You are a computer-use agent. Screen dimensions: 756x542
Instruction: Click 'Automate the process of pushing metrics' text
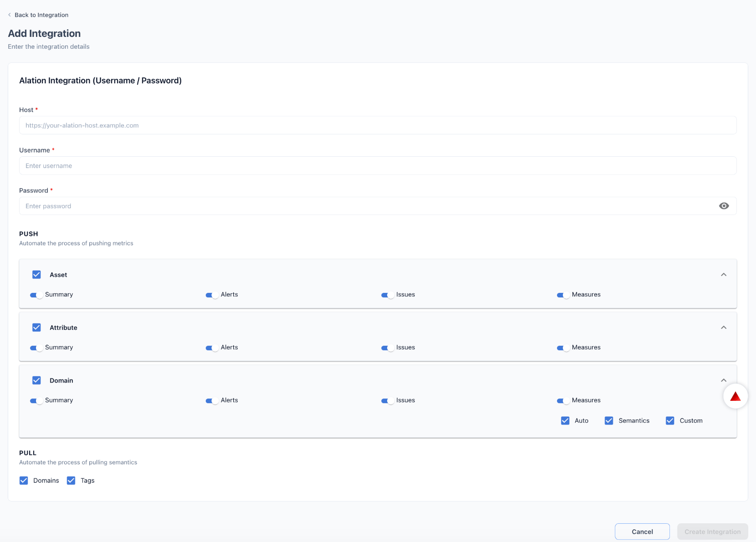(76, 243)
